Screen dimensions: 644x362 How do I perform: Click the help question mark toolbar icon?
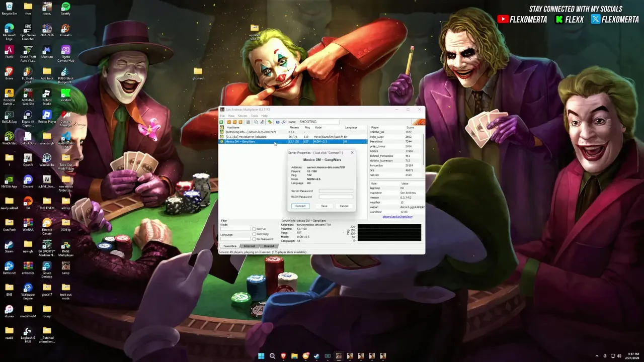pyautogui.click(x=277, y=122)
